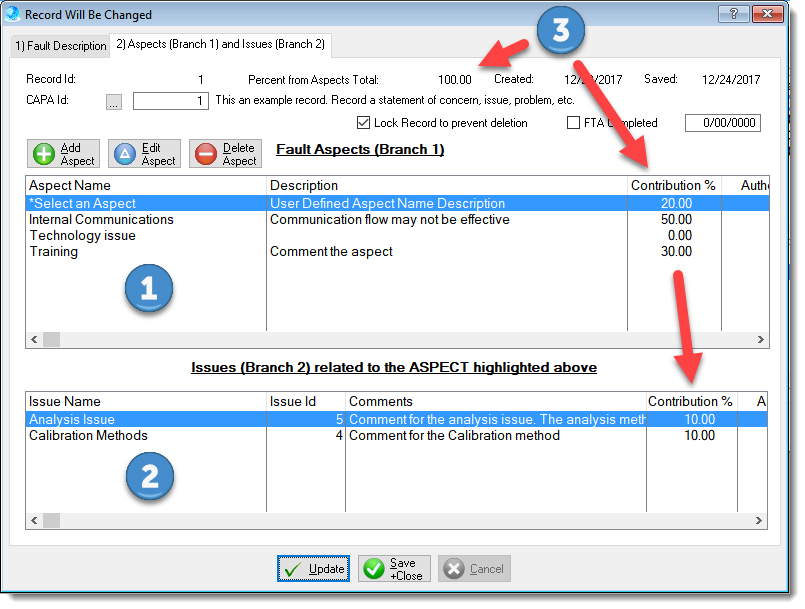
Task: Select the Aspects and Issues tab
Action: click(x=219, y=45)
